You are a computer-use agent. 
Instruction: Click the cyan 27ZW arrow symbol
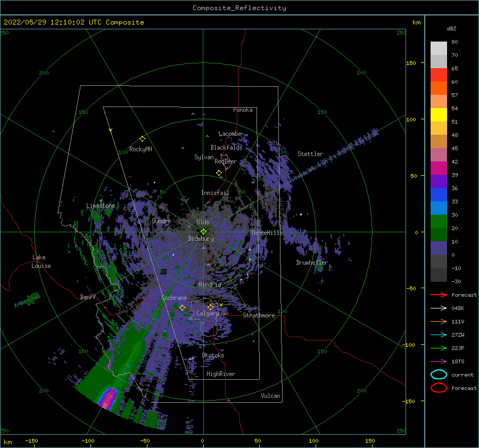439,335
